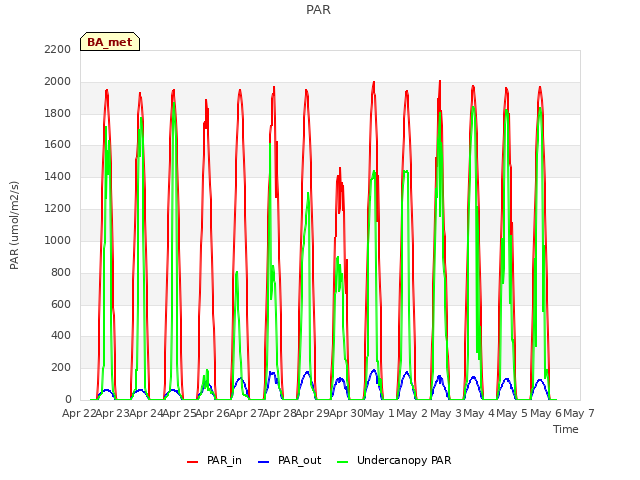Click the PAR chart title

coord(318,10)
